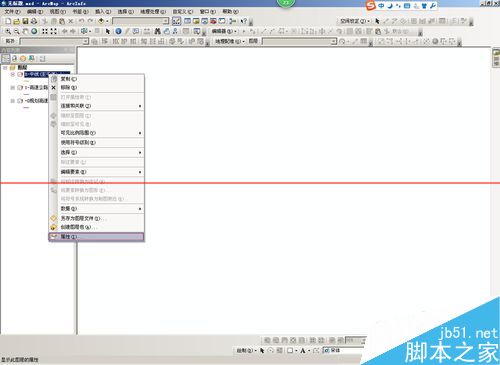Click the layer dropdown field on left toolbar
This screenshot has height=365, width=500.
[x=54, y=41]
